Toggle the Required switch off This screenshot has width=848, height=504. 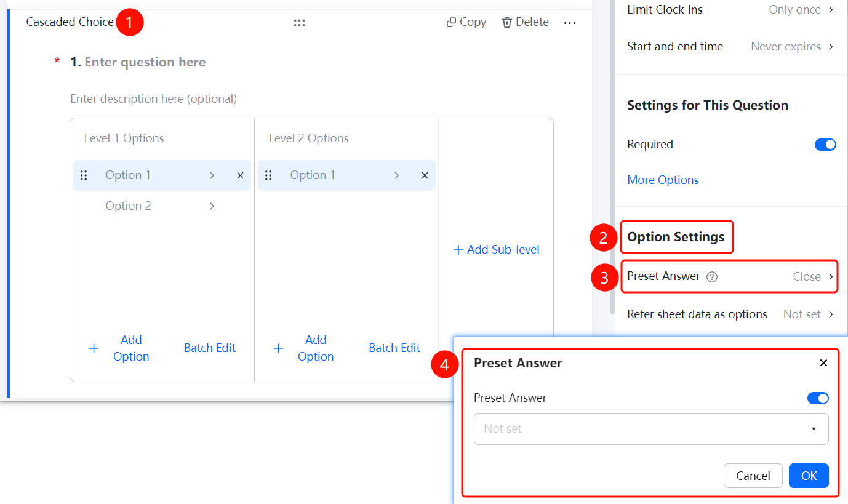pos(825,145)
